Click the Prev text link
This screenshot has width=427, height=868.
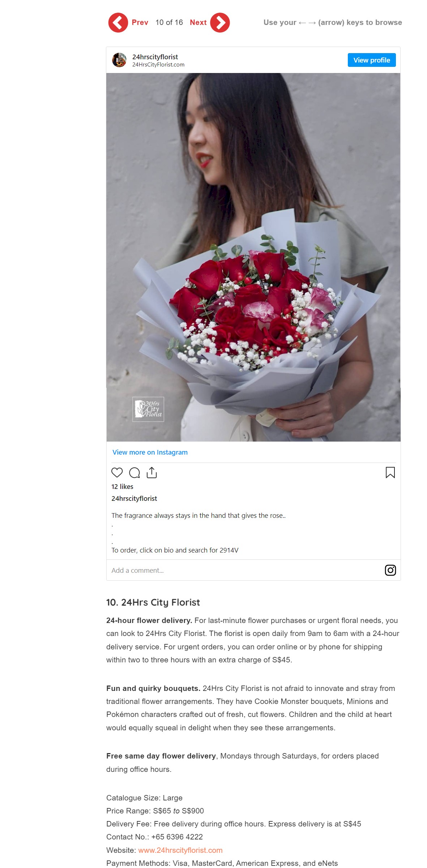tap(140, 22)
